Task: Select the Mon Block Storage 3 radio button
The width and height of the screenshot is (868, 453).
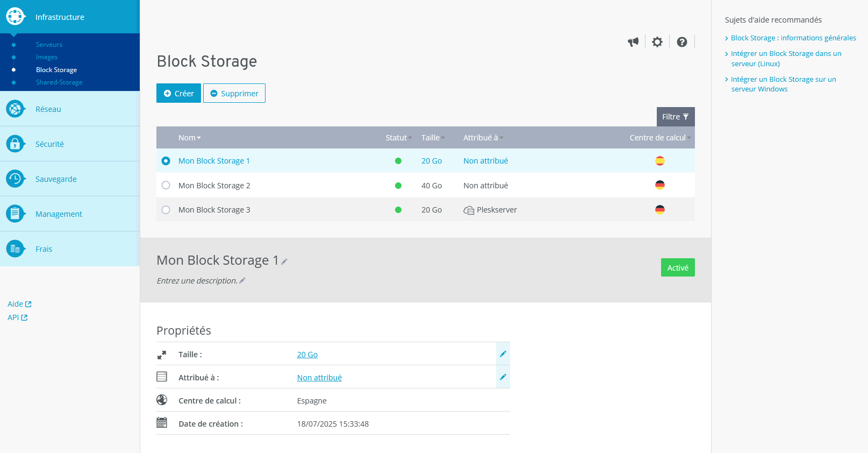Action: click(x=166, y=210)
